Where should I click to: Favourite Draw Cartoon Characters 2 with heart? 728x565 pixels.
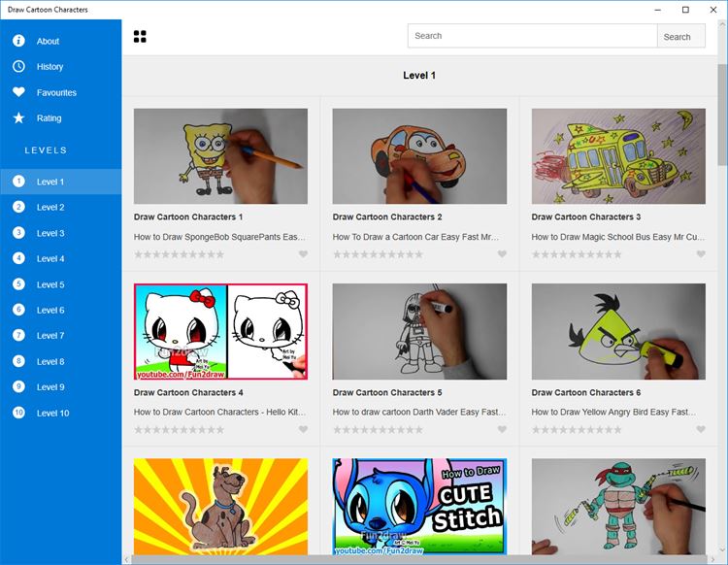coord(502,254)
